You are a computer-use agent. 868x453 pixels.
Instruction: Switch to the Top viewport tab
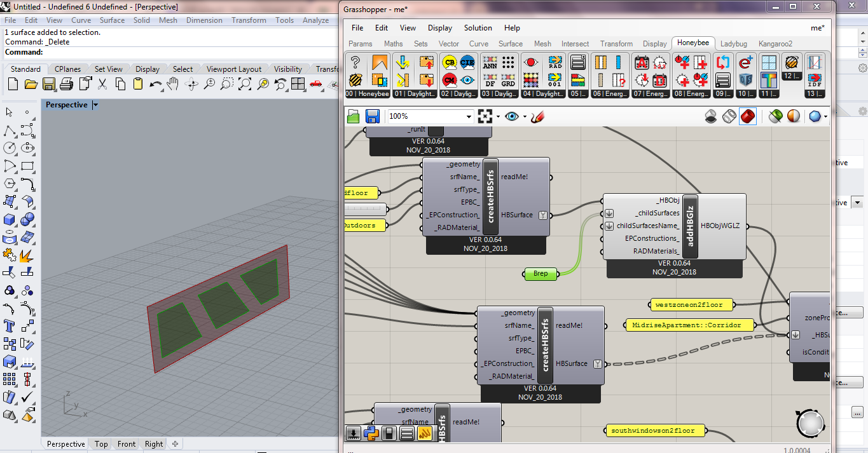[x=101, y=444]
